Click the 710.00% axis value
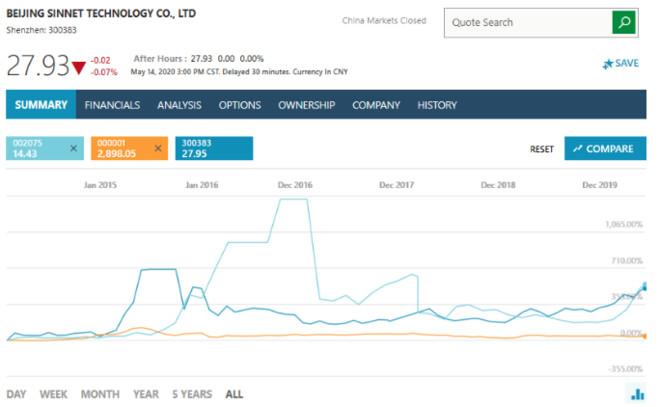 point(627,261)
